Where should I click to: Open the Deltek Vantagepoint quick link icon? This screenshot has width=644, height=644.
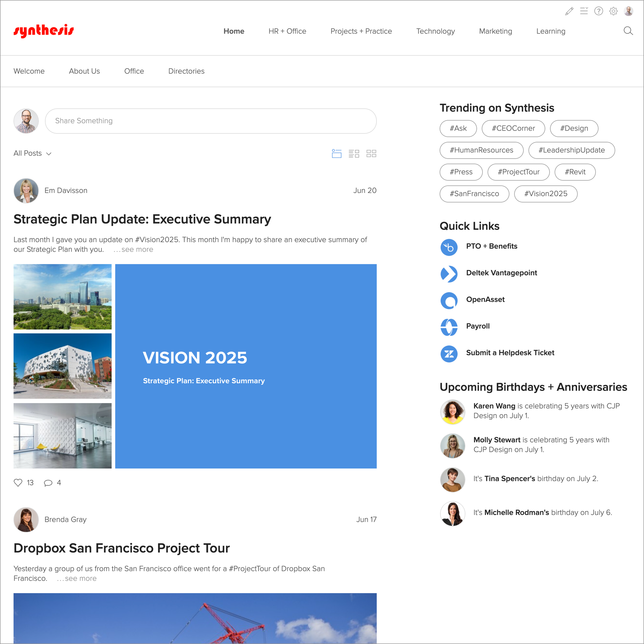point(449,274)
